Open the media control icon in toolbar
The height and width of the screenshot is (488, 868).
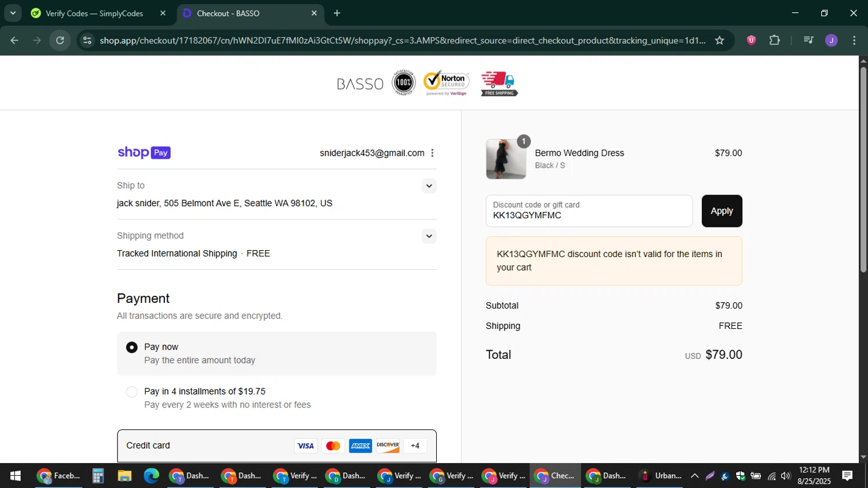pos(808,41)
